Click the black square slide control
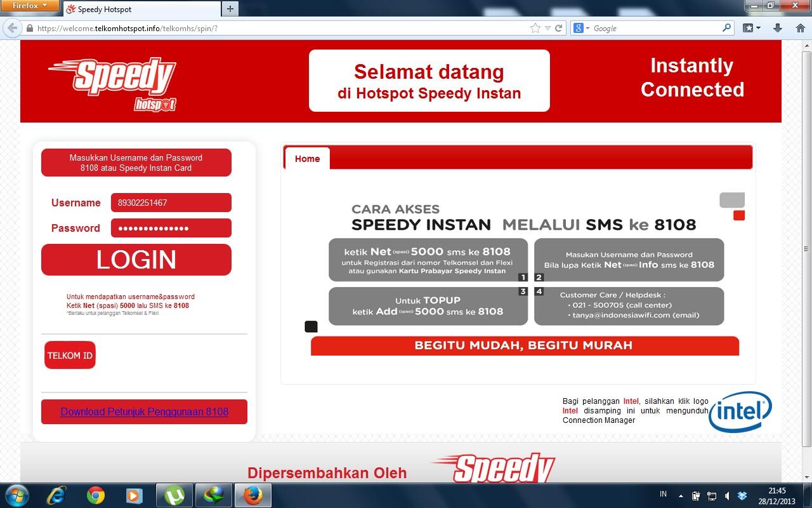The height and width of the screenshot is (508, 812). coord(311,326)
